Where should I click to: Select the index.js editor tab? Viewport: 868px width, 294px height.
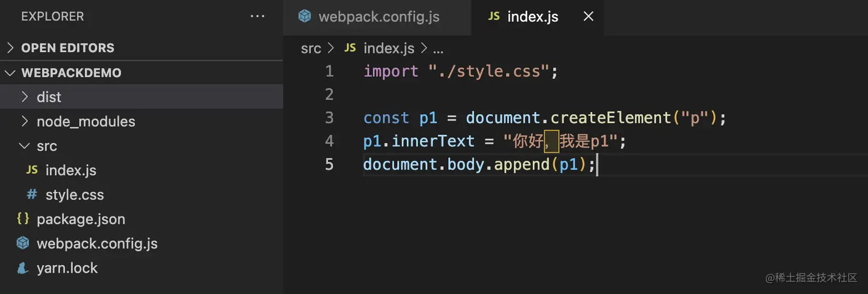pos(533,17)
